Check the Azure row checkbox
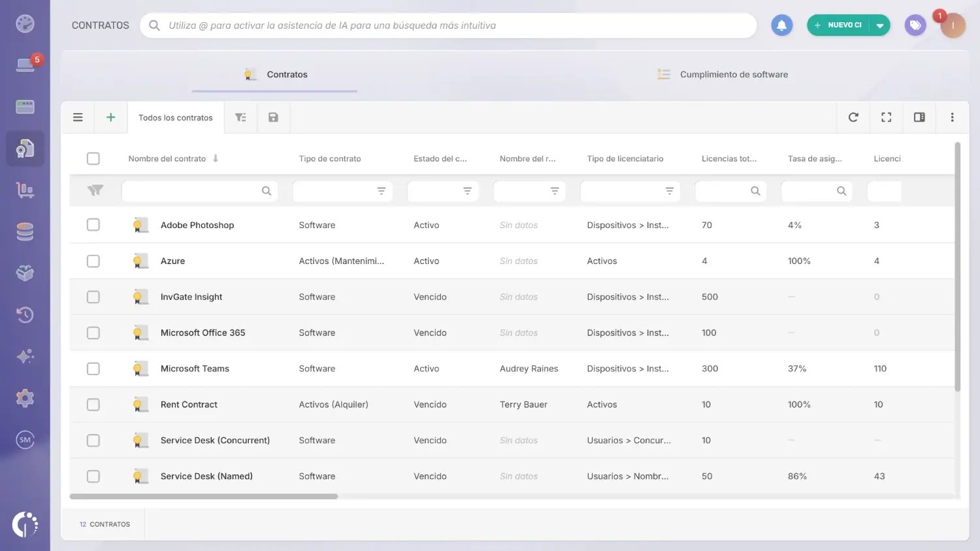The width and height of the screenshot is (980, 551). coord(93,261)
